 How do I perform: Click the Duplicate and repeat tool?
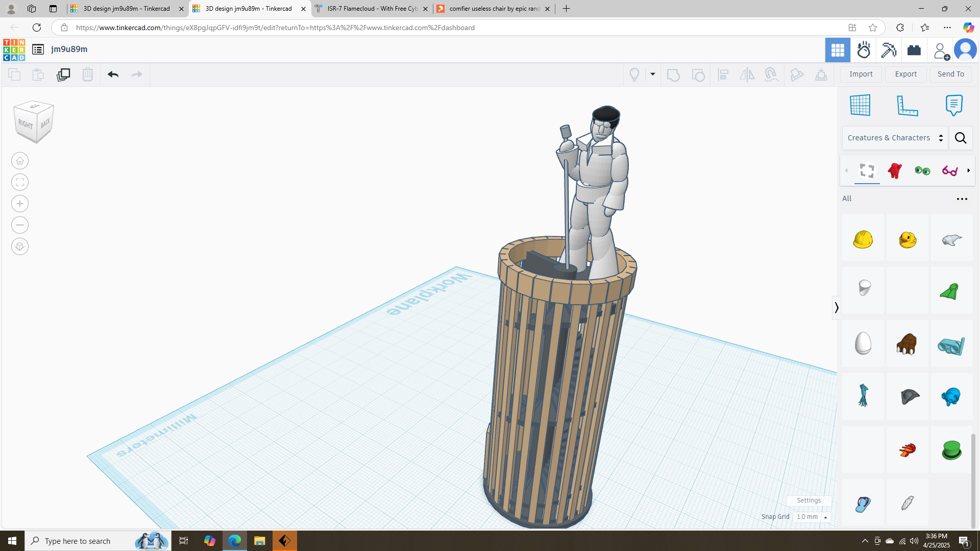click(63, 74)
